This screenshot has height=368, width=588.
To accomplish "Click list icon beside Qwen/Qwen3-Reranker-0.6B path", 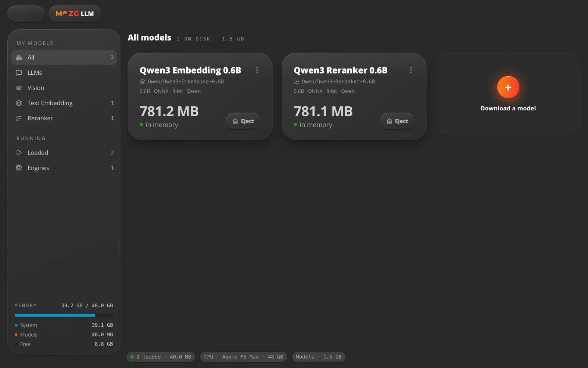I will pos(296,82).
